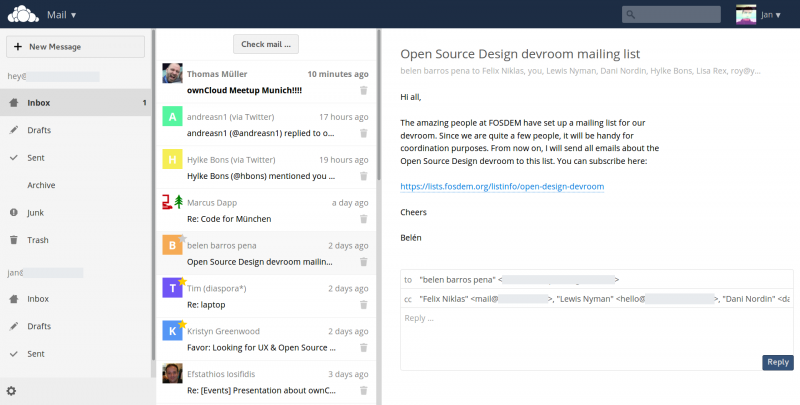Open email 'andreasn1 (@andreasn1) replied to o...'
800x405 pixels.
coord(266,125)
